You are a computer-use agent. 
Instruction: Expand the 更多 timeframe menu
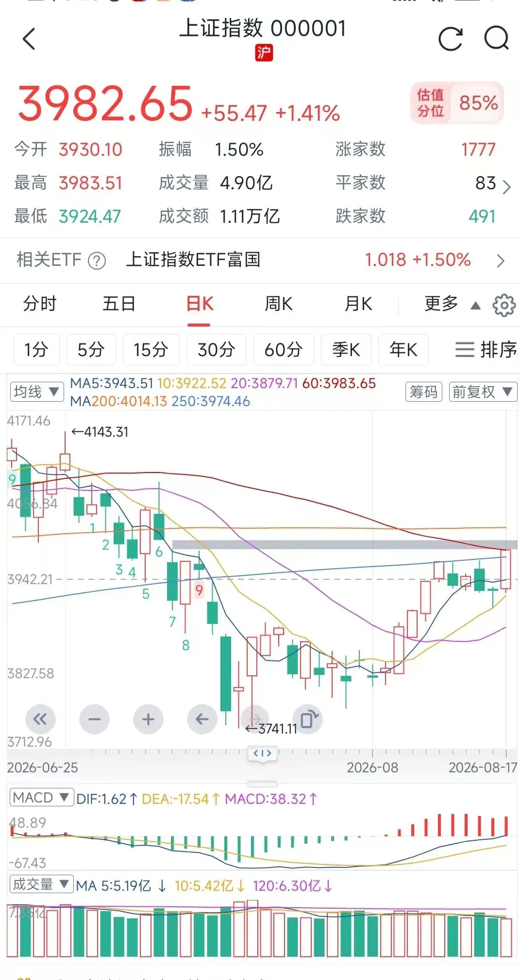point(452,304)
